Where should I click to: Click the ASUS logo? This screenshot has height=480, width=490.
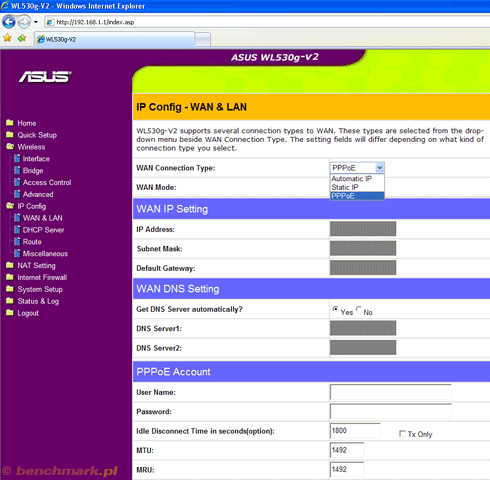click(45, 77)
